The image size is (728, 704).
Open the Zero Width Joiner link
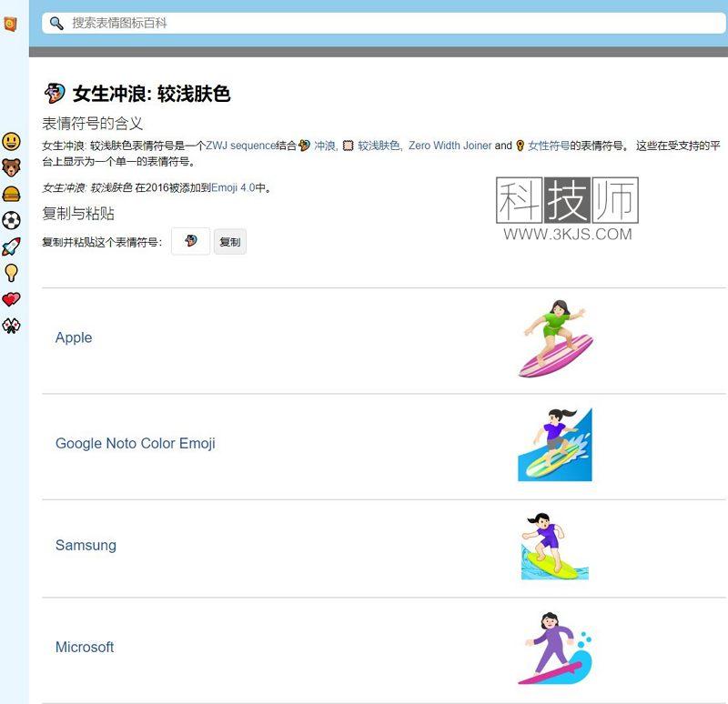tap(450, 146)
